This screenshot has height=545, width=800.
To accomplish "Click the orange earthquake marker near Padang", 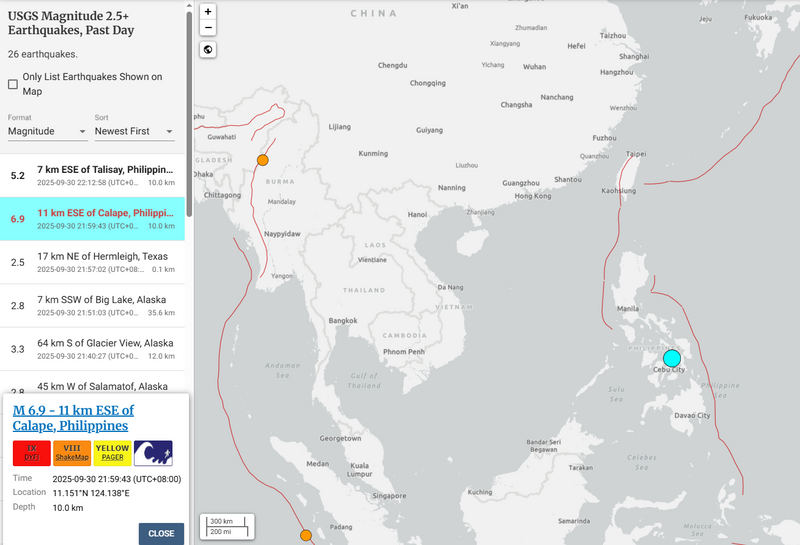I will click(x=306, y=536).
